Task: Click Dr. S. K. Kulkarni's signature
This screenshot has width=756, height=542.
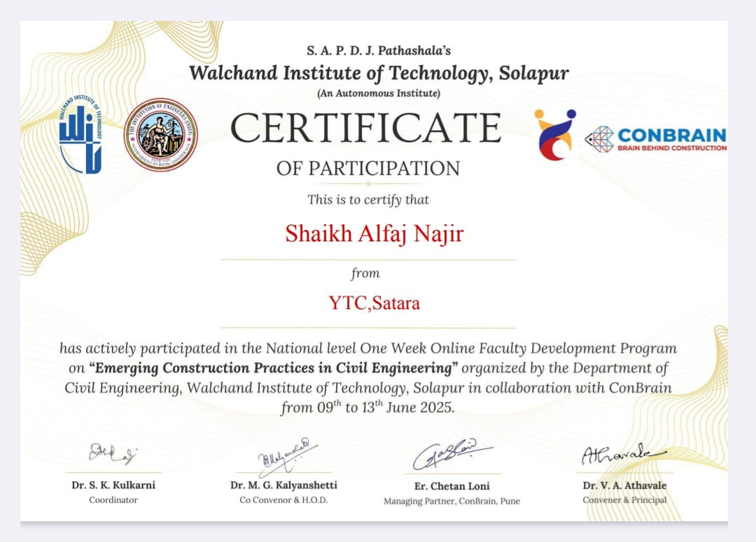Action: 112,453
